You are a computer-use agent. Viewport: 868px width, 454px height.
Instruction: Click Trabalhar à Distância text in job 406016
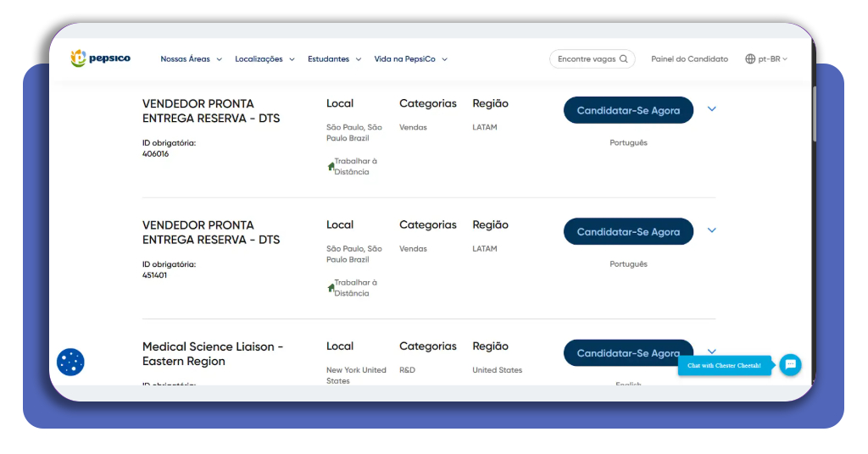355,167
